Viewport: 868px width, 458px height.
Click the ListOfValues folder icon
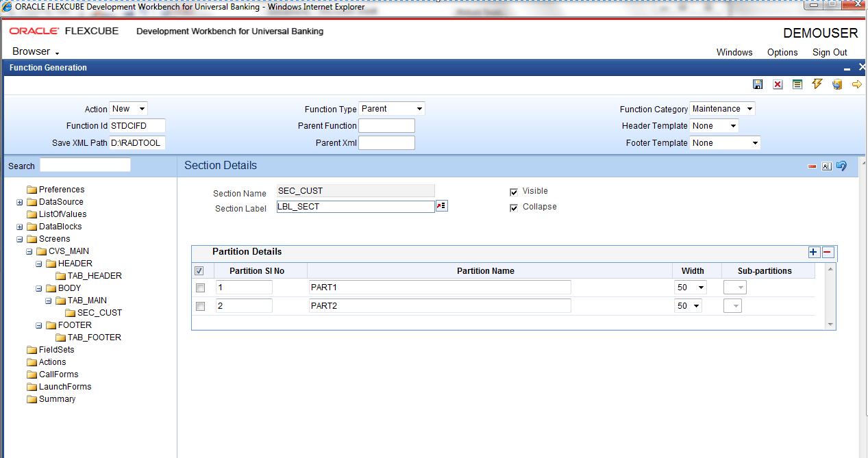point(32,214)
